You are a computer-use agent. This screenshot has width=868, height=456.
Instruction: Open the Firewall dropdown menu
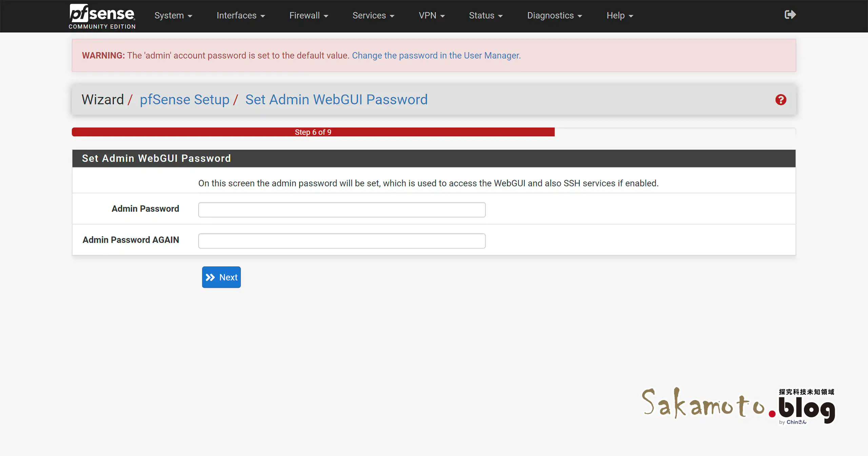[x=309, y=15]
